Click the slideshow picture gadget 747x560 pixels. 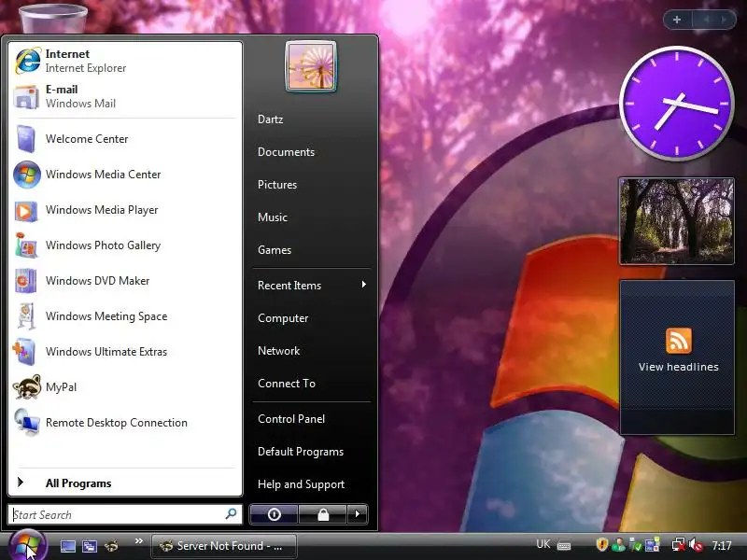point(676,221)
